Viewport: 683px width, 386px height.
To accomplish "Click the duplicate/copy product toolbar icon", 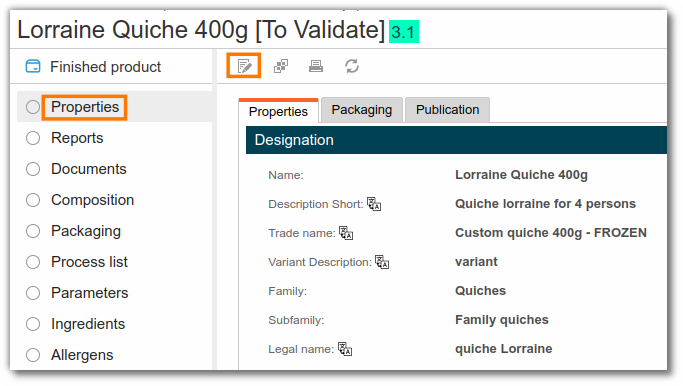I will point(281,66).
